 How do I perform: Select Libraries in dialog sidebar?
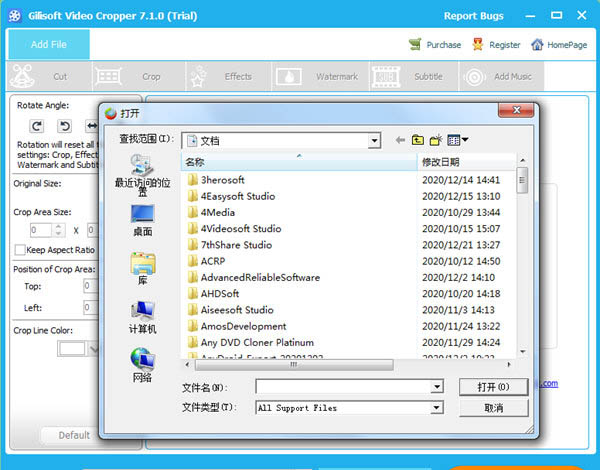(142, 269)
